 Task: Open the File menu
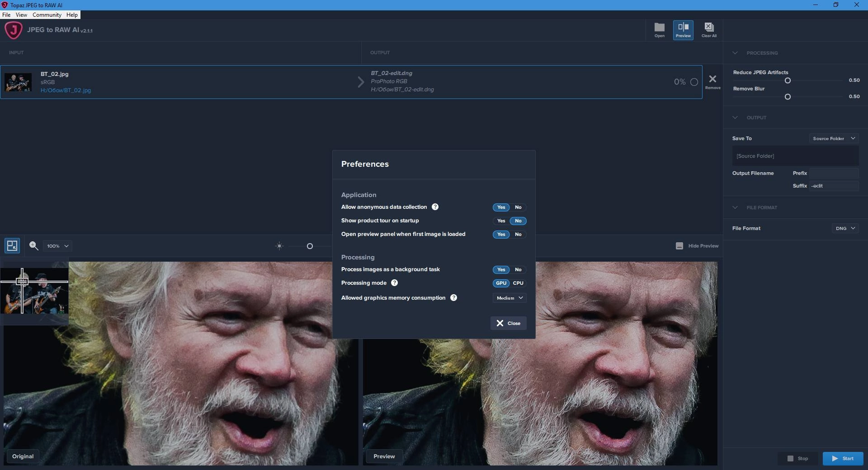(x=6, y=14)
